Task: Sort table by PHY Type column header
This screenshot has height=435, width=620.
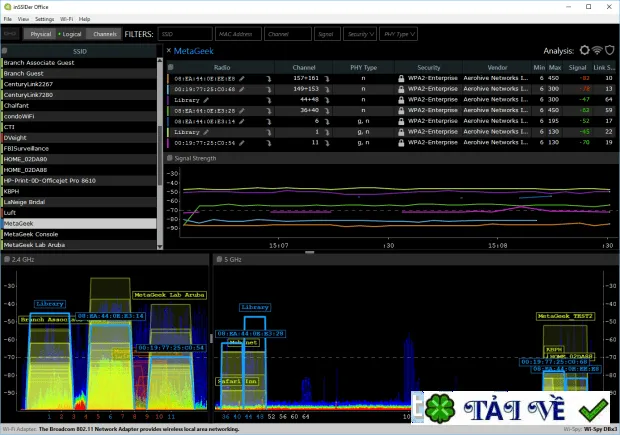Action: pos(363,68)
